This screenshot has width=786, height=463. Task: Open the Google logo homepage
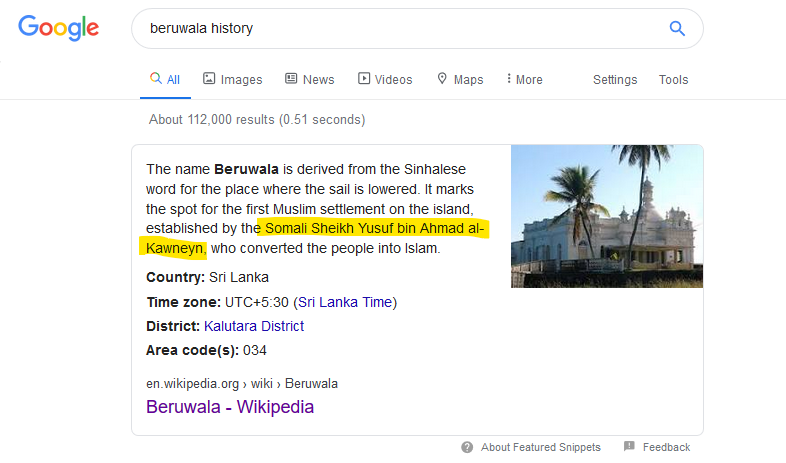(59, 28)
